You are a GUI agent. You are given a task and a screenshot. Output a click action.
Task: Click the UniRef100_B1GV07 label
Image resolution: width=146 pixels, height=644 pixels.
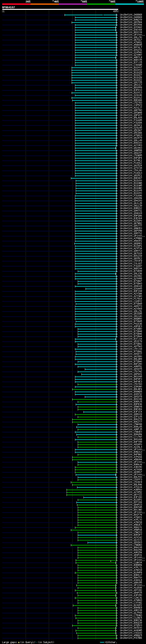tap(131, 67)
